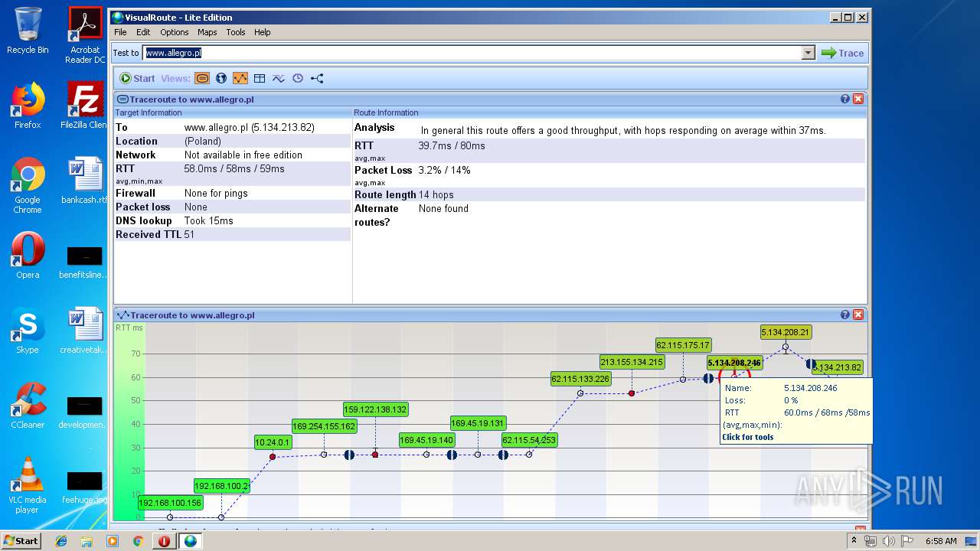Start the trace with the Start button
The height and width of the screenshot is (551, 980).
[x=137, y=78]
